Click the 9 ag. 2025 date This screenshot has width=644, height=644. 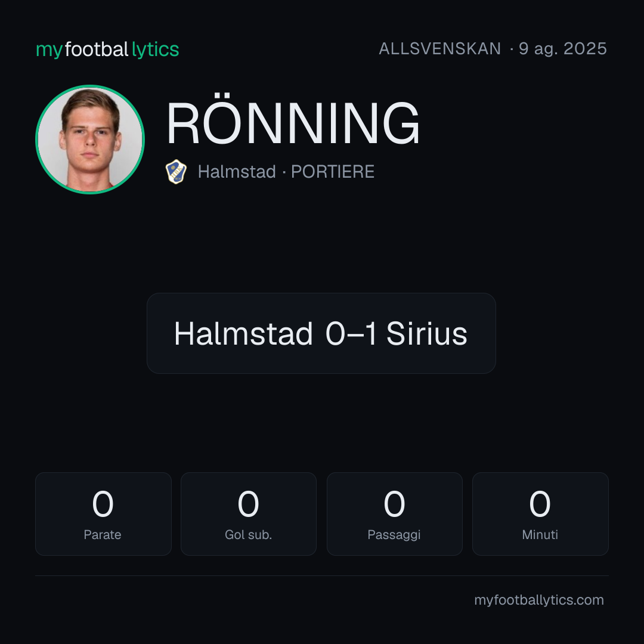[x=563, y=49]
